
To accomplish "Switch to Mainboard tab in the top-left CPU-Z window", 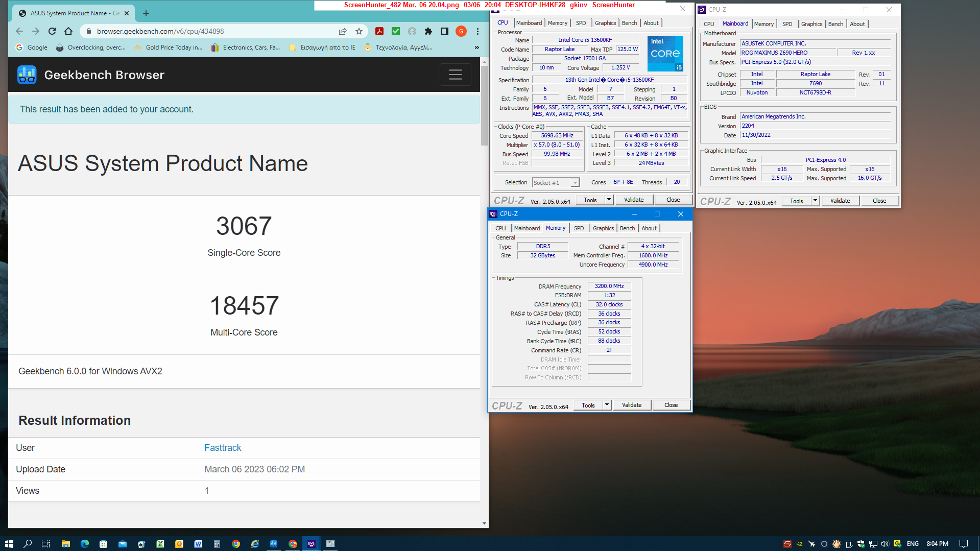I will click(x=529, y=23).
